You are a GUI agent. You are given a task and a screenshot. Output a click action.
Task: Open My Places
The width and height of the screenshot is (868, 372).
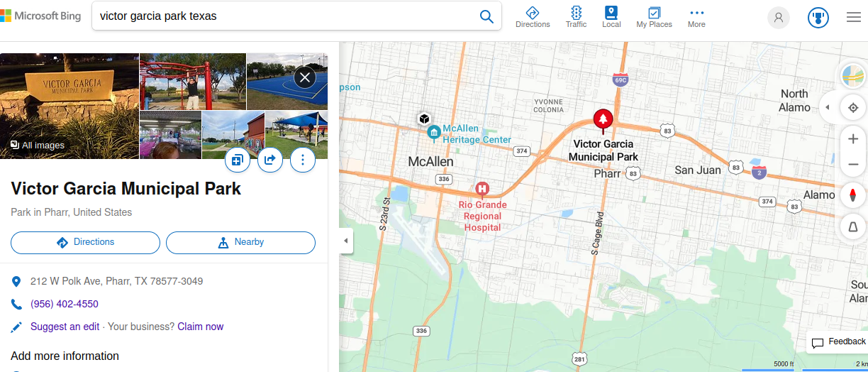[x=654, y=17]
